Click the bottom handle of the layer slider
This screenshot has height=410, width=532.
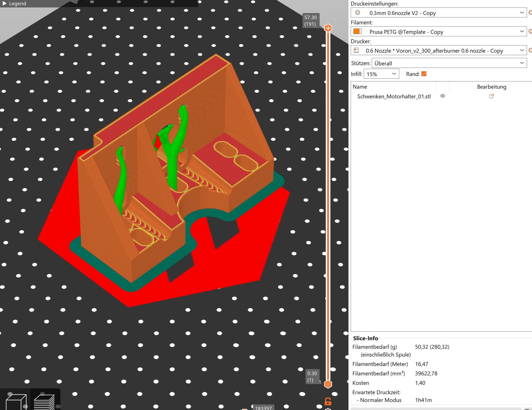point(328,384)
